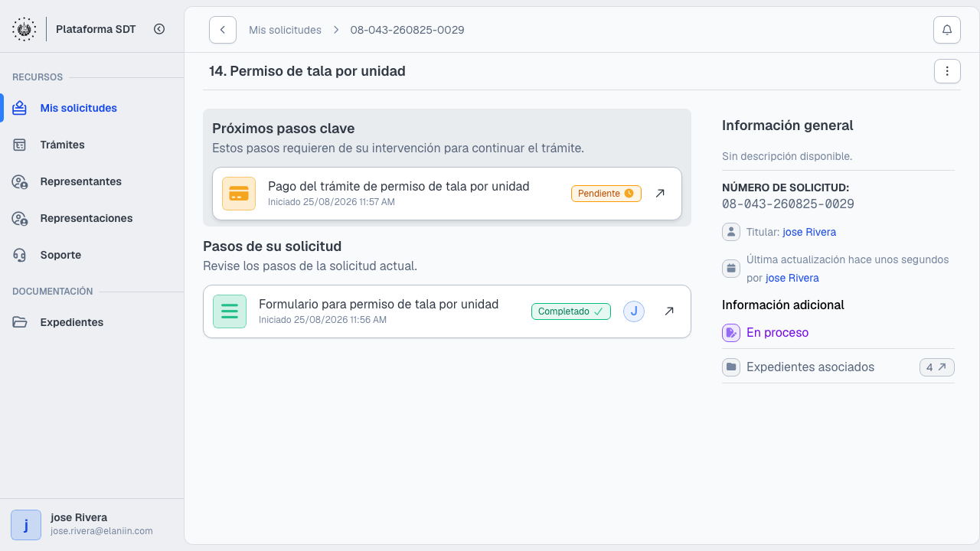This screenshot has height=551, width=980.
Task: Click jose Rivera link after 'por'
Action: 792,278
